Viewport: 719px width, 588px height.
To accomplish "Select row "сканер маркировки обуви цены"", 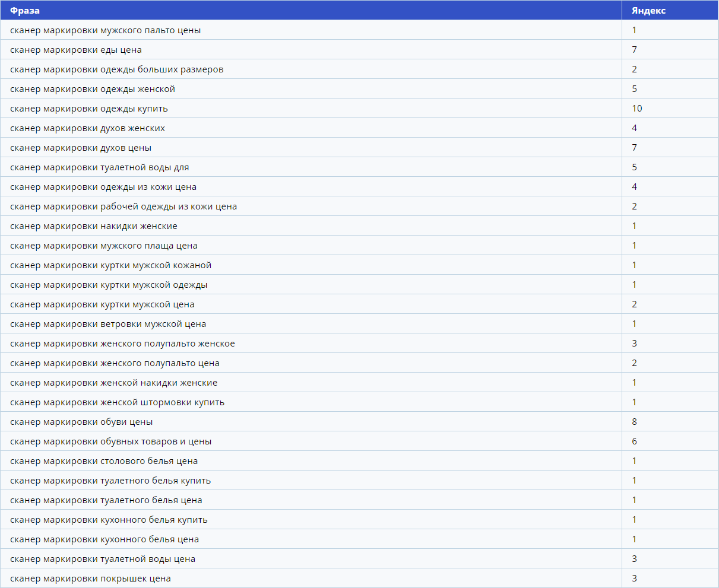I will click(359, 422).
